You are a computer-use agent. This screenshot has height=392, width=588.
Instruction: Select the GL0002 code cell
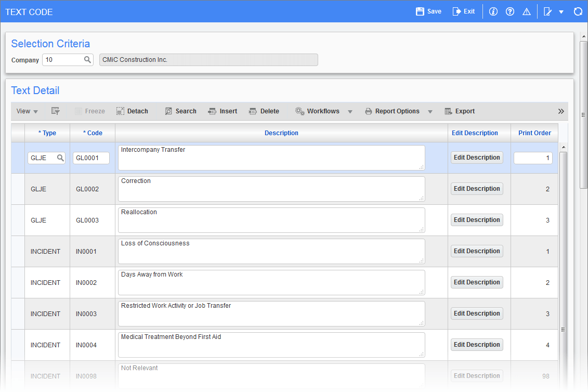click(x=93, y=189)
